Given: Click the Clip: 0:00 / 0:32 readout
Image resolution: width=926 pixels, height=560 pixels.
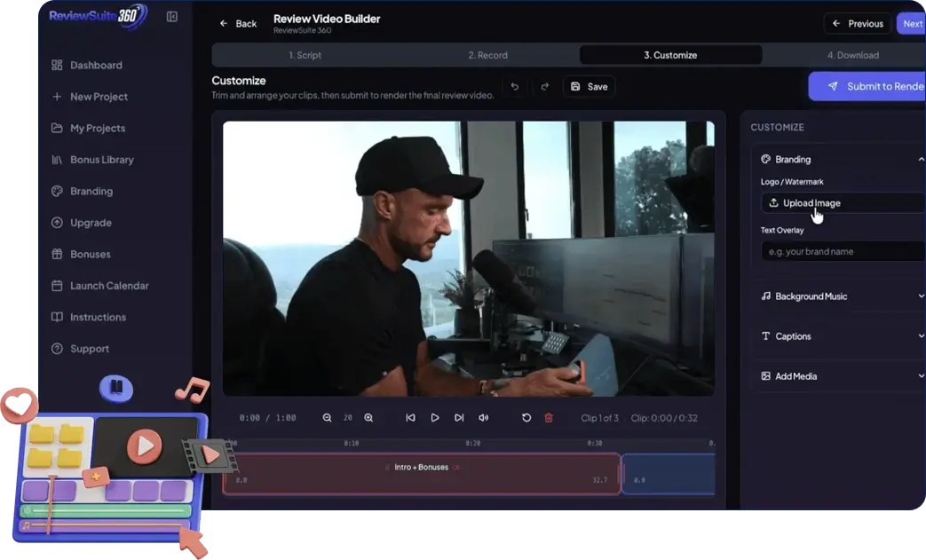Looking at the screenshot, I should (664, 418).
